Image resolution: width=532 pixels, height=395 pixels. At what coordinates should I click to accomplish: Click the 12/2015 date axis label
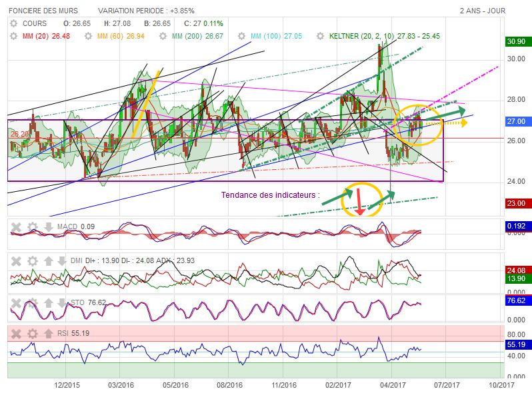[x=67, y=385]
